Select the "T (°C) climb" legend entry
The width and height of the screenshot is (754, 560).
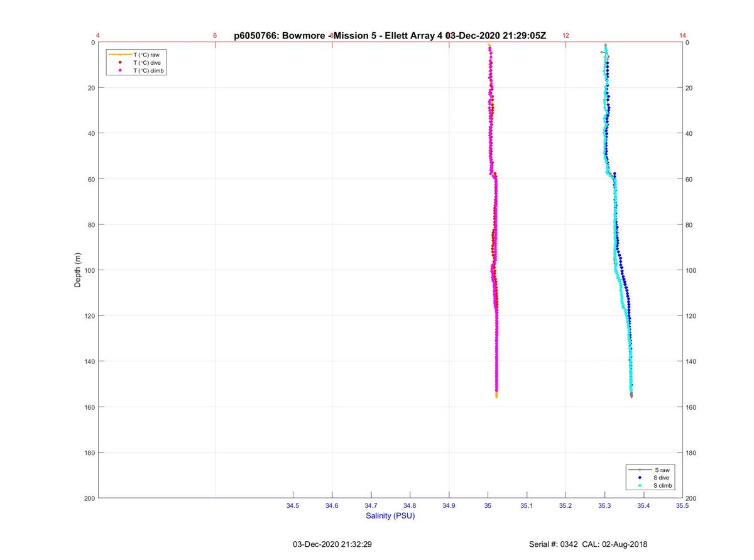[x=149, y=70]
